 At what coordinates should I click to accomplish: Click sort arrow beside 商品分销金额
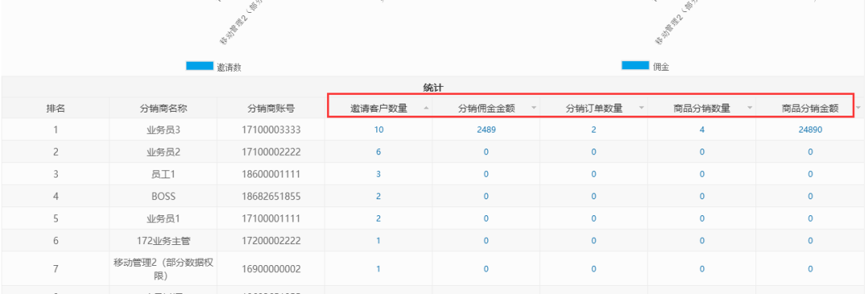(858, 108)
